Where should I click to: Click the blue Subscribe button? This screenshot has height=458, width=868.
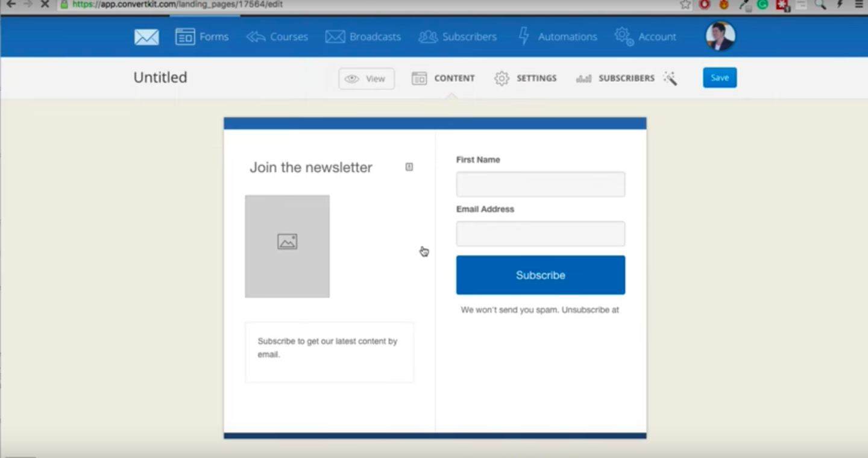pyautogui.click(x=541, y=275)
